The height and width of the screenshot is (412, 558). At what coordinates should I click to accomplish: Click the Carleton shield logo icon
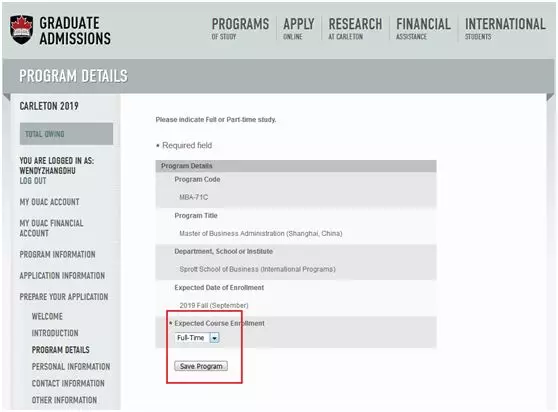click(22, 30)
